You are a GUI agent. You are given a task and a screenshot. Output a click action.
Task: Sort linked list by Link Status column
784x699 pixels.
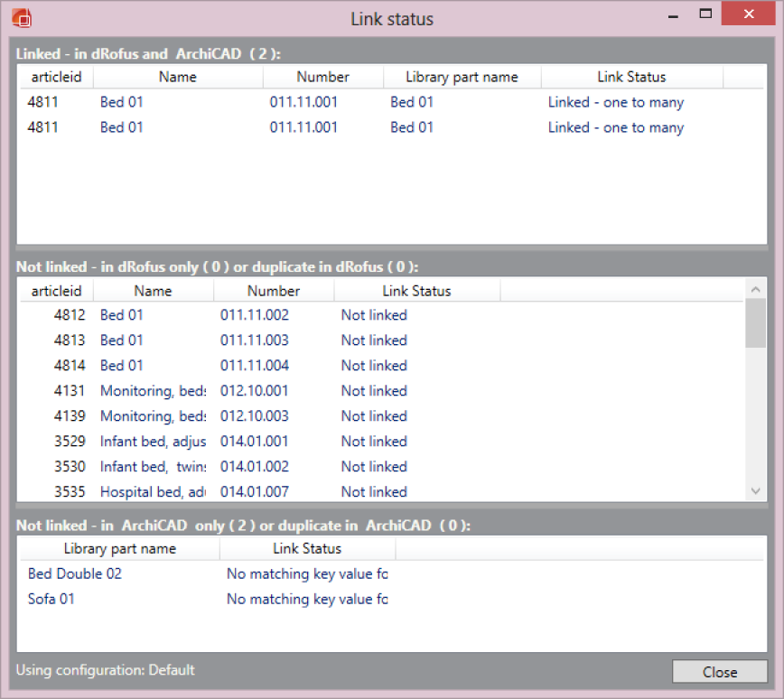[x=631, y=77]
